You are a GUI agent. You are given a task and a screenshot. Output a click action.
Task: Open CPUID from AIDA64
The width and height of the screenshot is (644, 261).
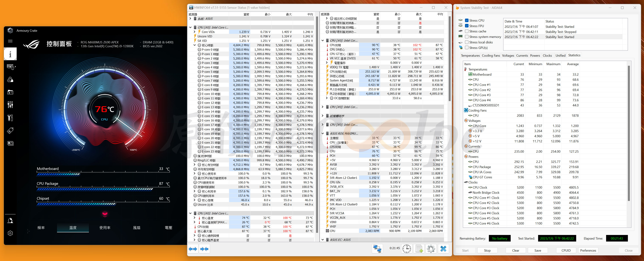coord(566,251)
